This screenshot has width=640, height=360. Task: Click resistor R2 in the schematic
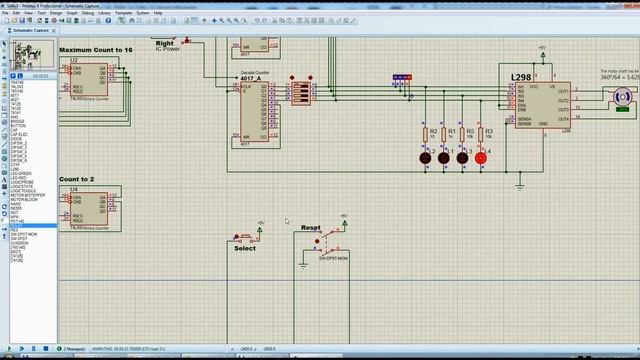tap(425, 135)
